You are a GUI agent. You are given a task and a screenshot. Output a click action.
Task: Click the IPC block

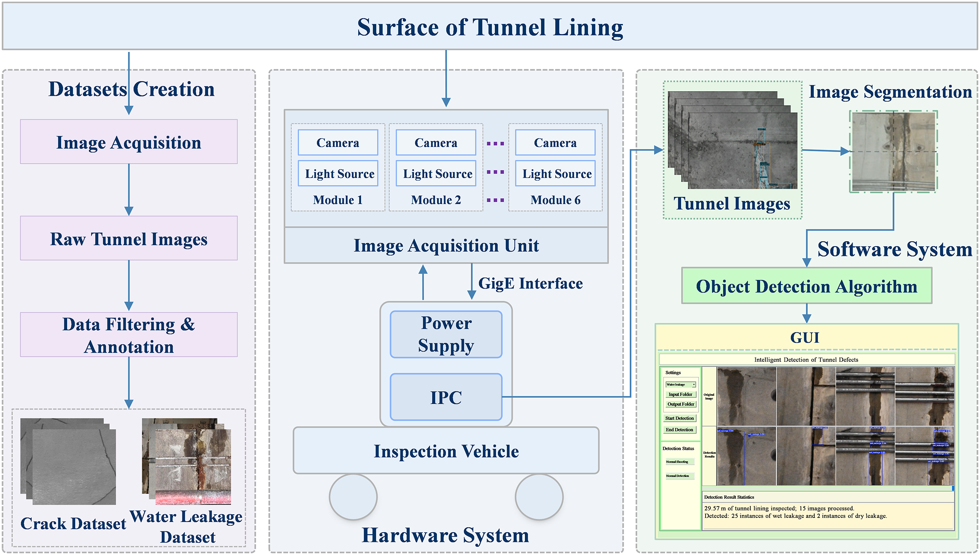(446, 397)
